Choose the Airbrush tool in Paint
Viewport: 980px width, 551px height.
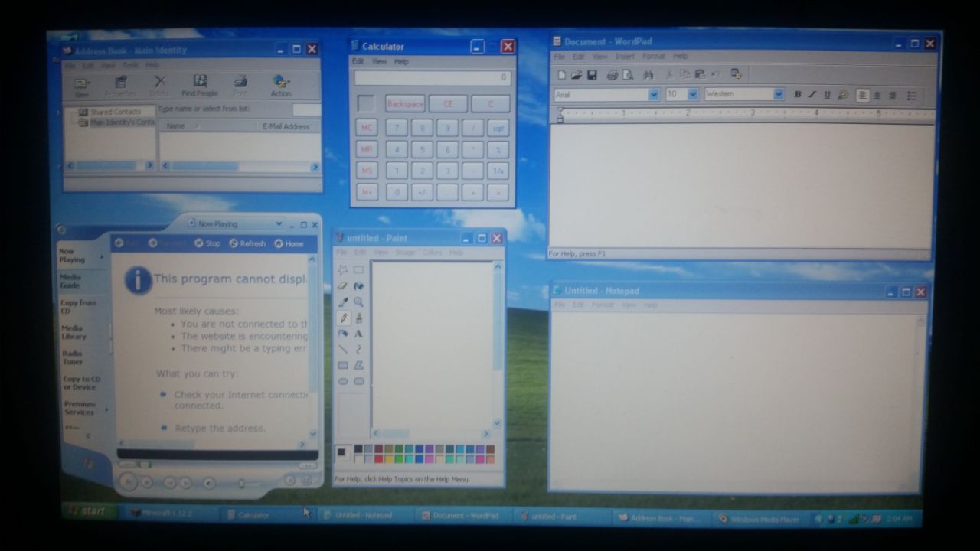point(343,334)
